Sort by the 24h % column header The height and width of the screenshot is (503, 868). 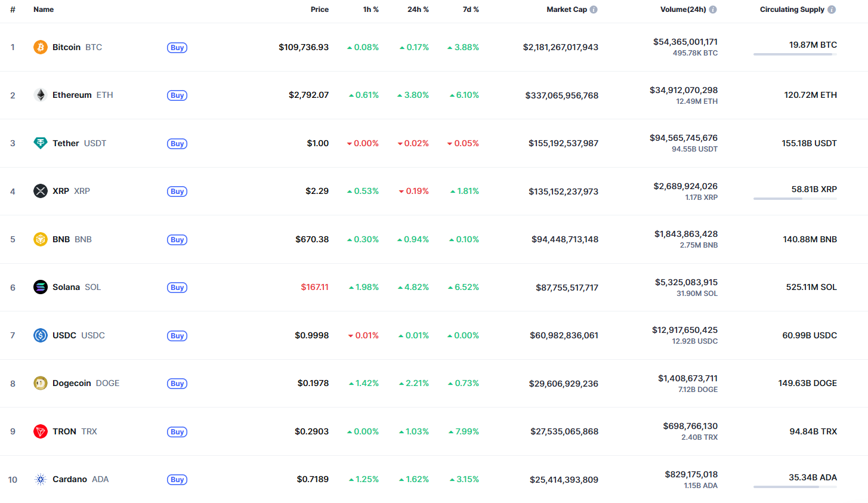point(418,10)
